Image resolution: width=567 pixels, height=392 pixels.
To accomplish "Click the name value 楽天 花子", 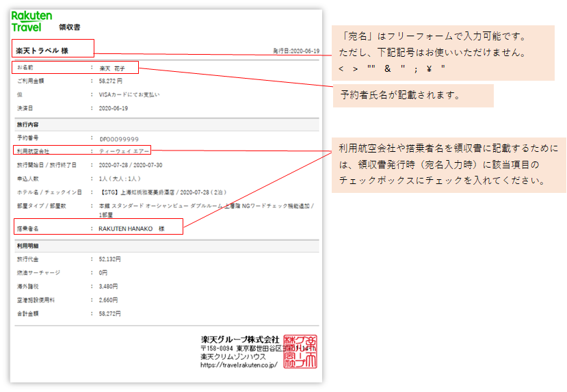I will [112, 68].
